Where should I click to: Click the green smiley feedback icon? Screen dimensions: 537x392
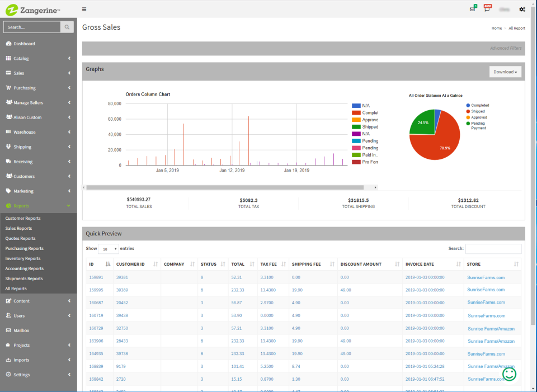[x=509, y=374]
